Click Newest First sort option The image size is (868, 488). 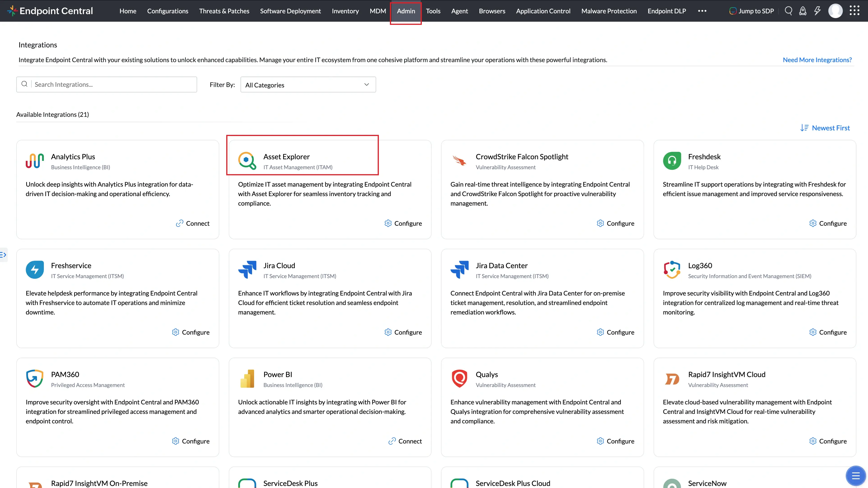coord(831,128)
